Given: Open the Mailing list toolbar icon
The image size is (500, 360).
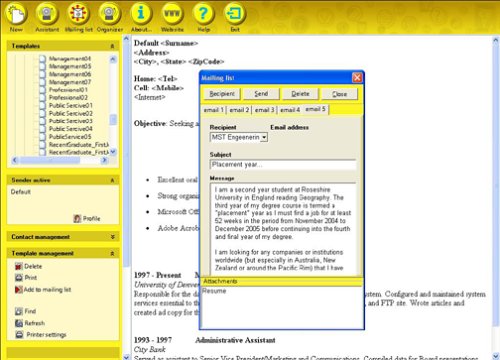Looking at the screenshot, I should 78,14.
